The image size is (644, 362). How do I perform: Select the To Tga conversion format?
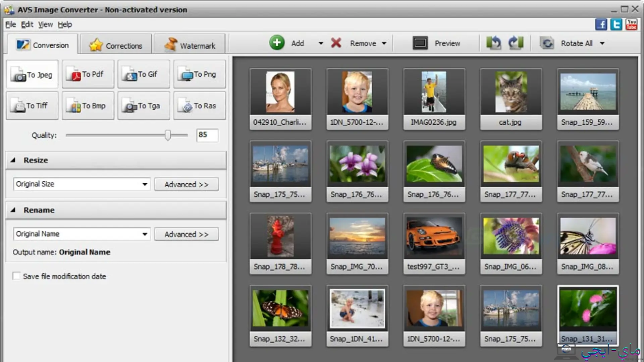(144, 106)
